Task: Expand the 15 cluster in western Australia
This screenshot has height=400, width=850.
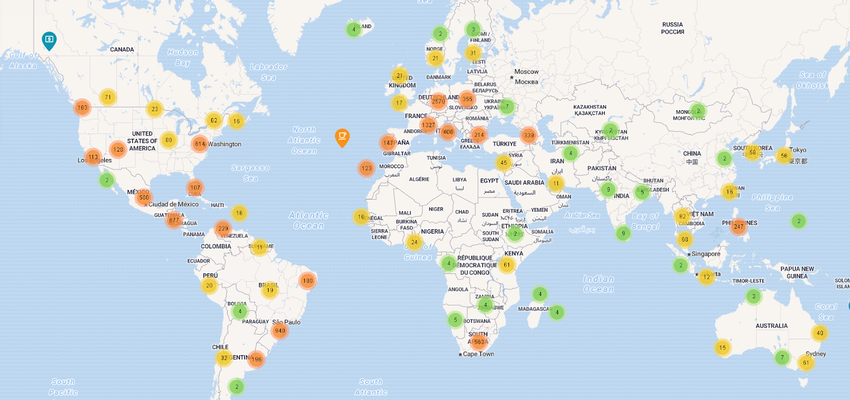Action: pos(723,347)
